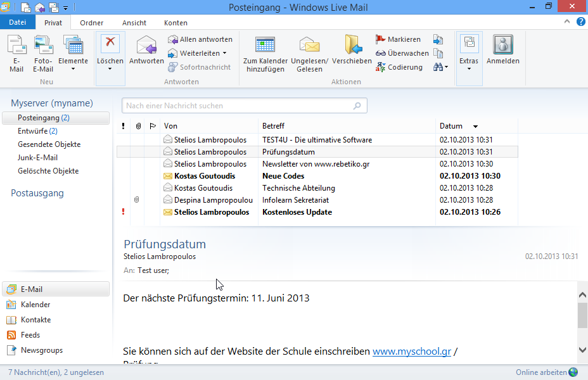The image size is (588, 380).
Task: Watch the conversation with Überwachen
Action: click(x=402, y=53)
